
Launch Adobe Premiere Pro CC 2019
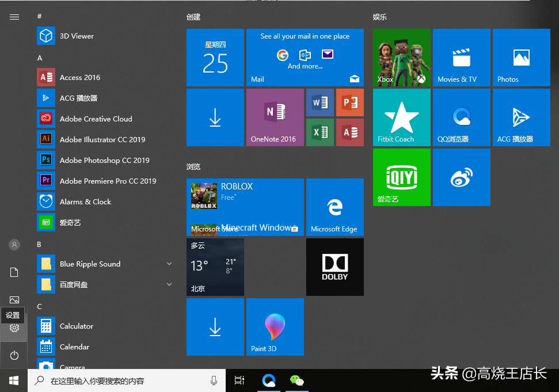(104, 181)
